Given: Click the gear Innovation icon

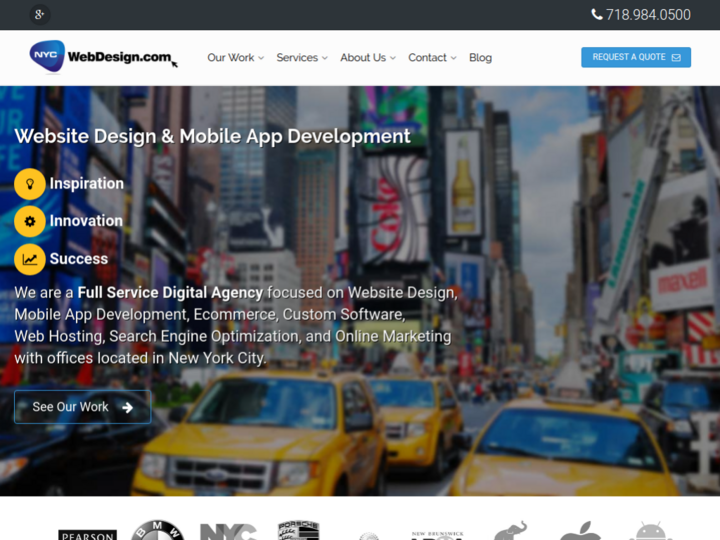Looking at the screenshot, I should coord(30,221).
